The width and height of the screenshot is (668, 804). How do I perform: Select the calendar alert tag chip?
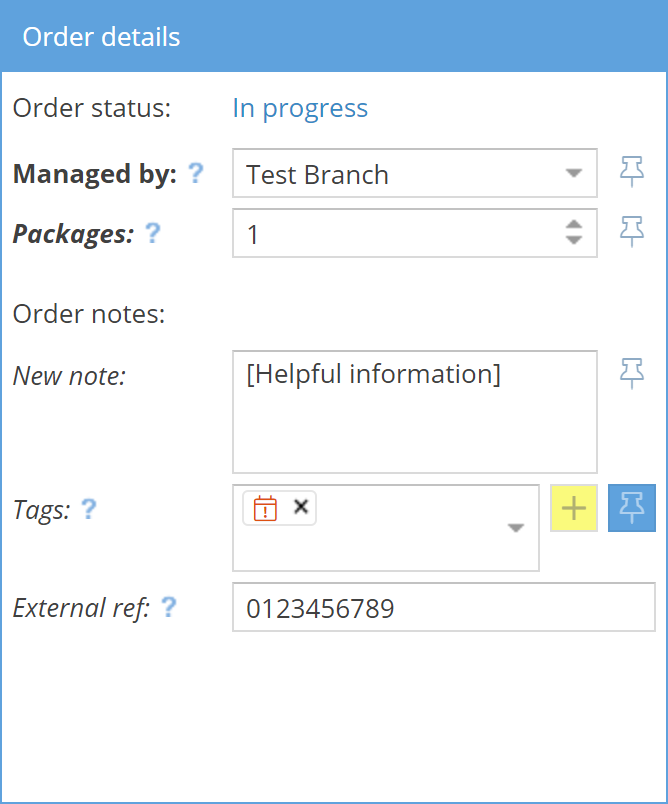pyautogui.click(x=265, y=508)
